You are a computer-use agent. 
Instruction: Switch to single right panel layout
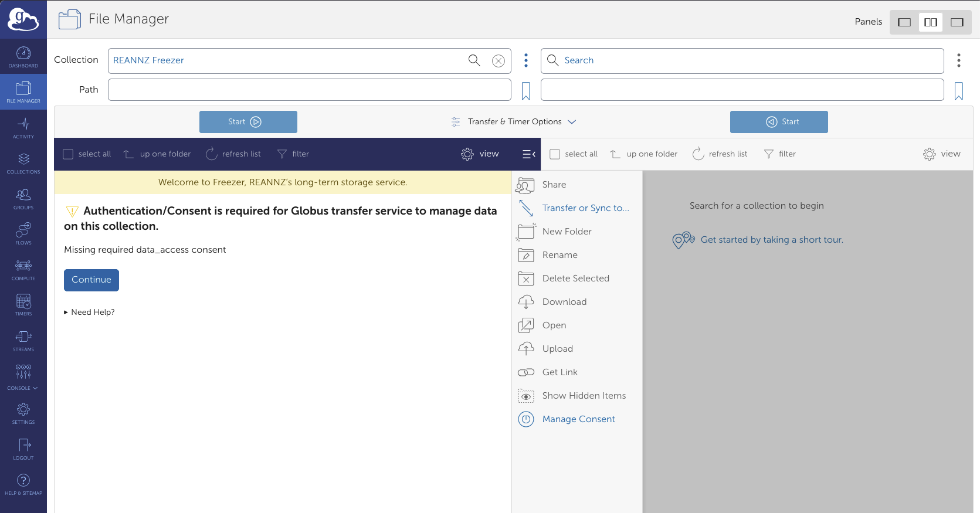pyautogui.click(x=957, y=22)
